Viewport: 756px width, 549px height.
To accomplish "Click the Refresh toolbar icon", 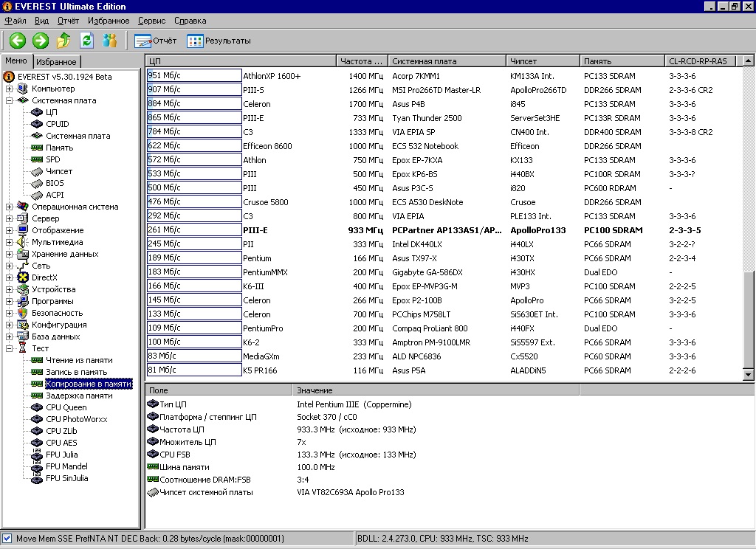I will click(87, 41).
